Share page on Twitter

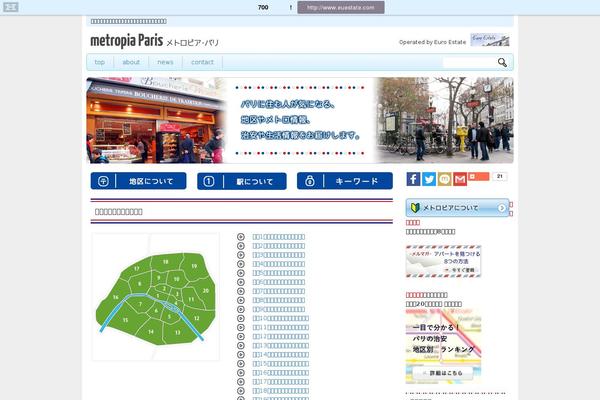429,179
